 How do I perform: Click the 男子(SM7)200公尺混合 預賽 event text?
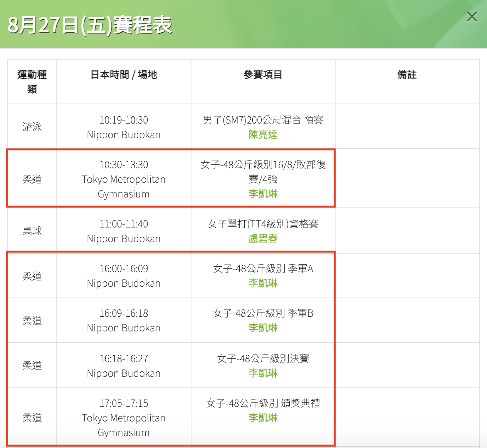263,120
